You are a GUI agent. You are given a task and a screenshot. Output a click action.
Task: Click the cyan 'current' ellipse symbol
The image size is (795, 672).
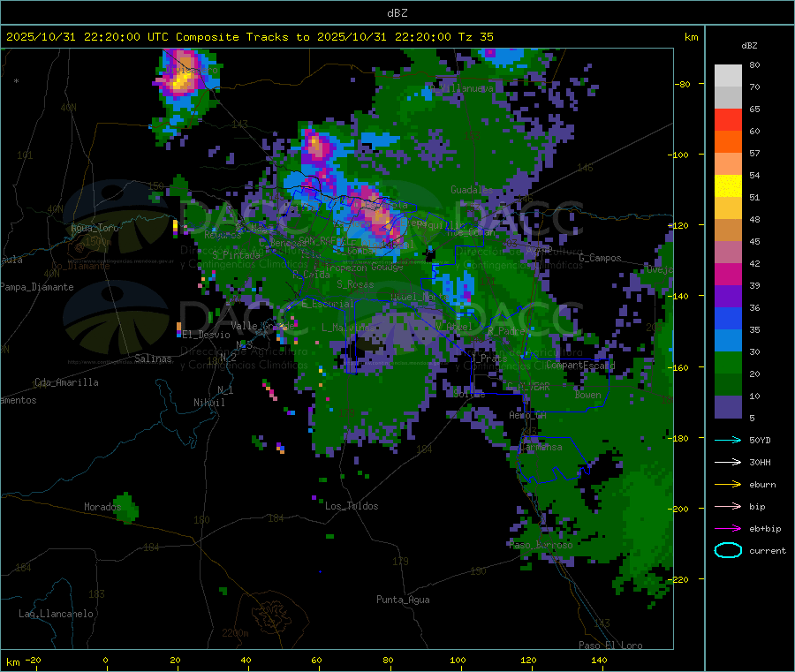[728, 550]
